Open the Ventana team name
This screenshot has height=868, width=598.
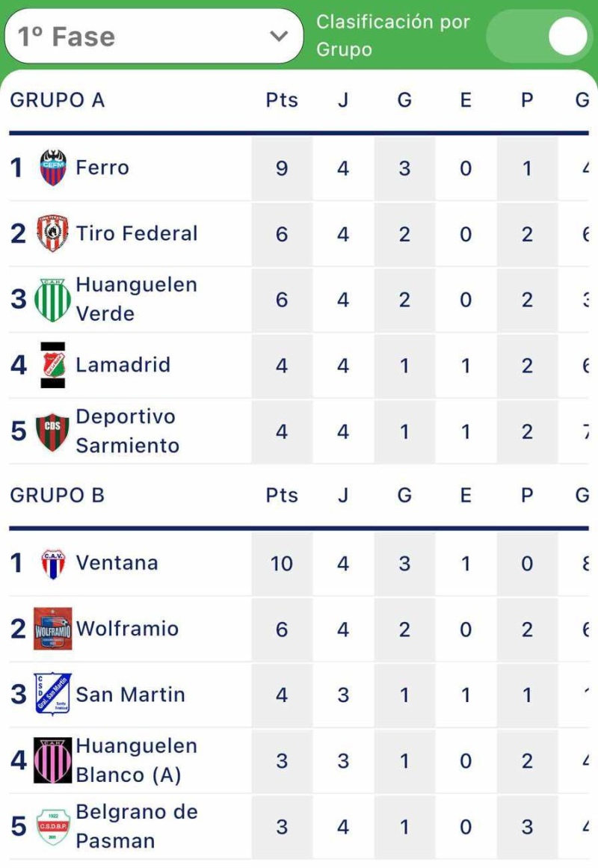[117, 563]
